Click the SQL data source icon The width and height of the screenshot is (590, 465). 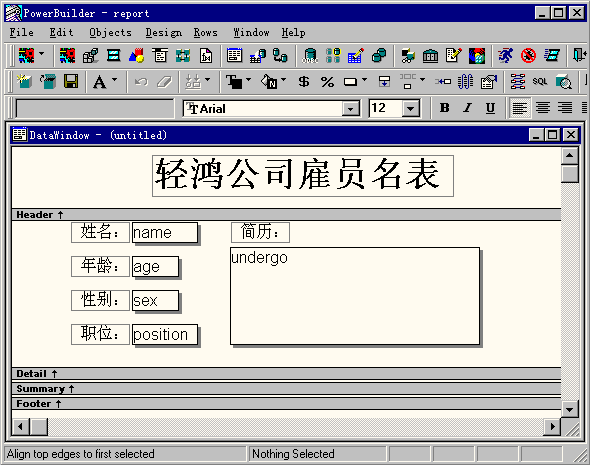(x=540, y=81)
